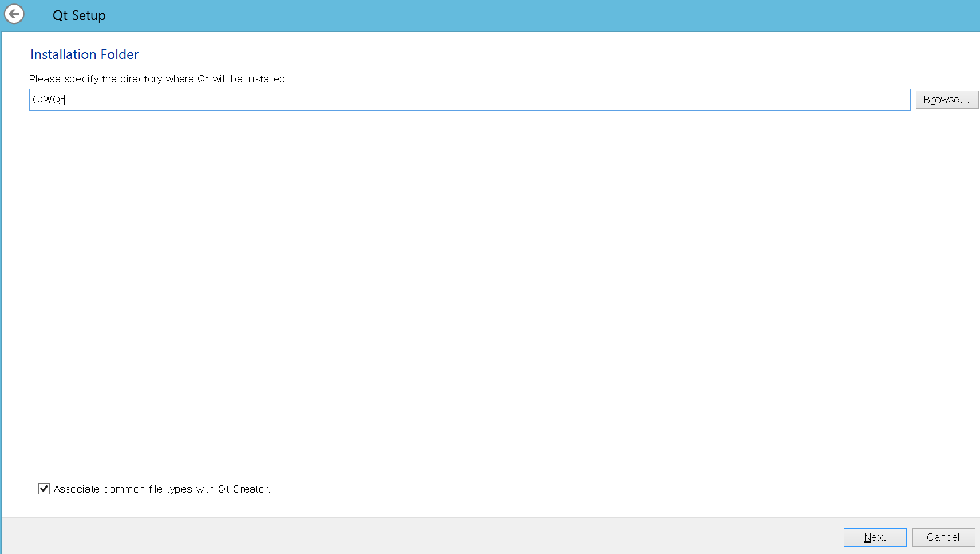This screenshot has width=980, height=554.
Task: Click the Qt Setup title text
Action: [79, 15]
